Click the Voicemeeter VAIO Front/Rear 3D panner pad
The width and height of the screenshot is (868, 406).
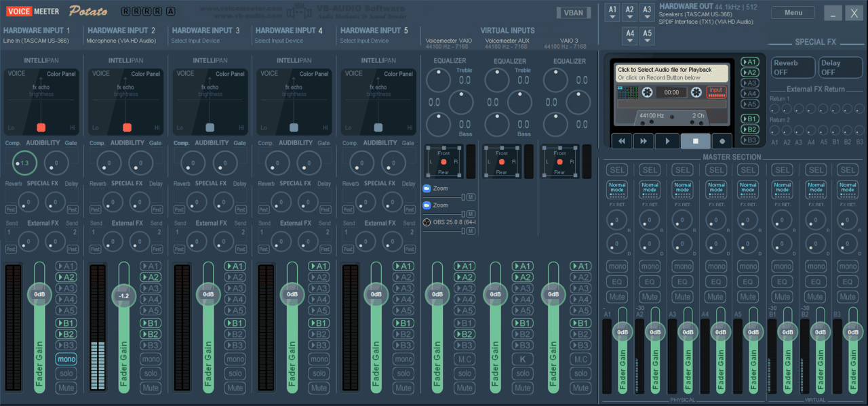coord(443,162)
